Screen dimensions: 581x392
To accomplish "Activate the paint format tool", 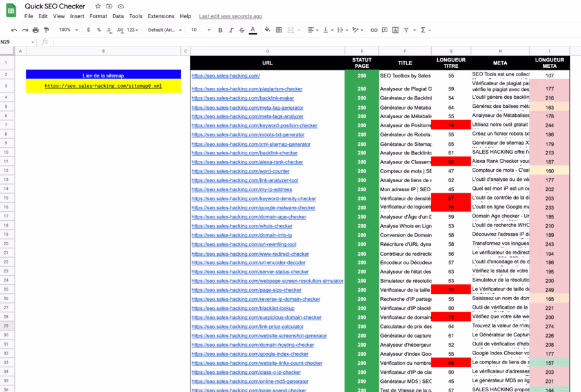I will [46, 30].
